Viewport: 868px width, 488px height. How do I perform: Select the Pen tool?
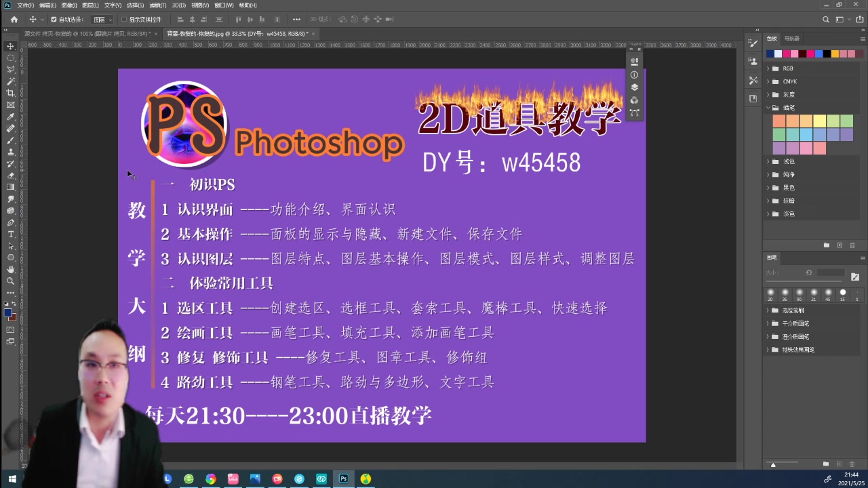tap(11, 222)
